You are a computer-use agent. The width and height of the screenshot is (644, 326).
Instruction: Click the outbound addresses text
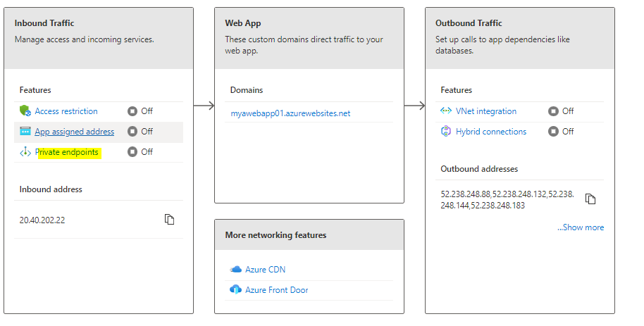pos(507,199)
